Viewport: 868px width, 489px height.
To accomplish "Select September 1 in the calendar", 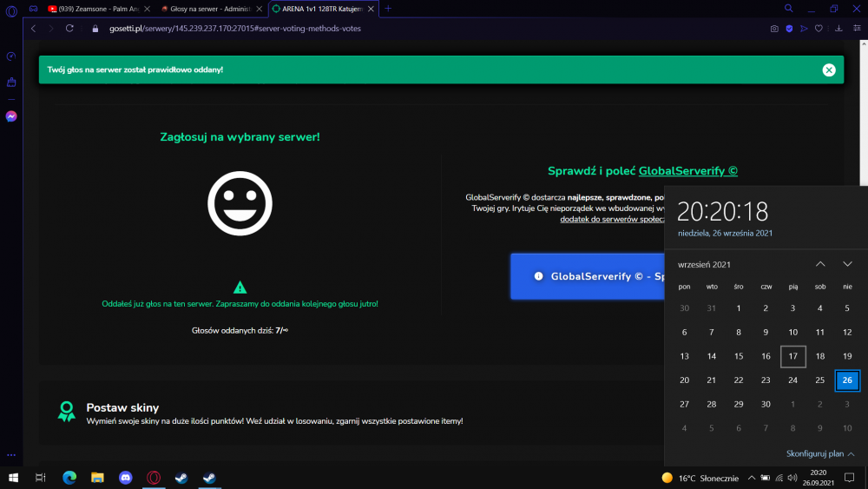I will tap(739, 308).
